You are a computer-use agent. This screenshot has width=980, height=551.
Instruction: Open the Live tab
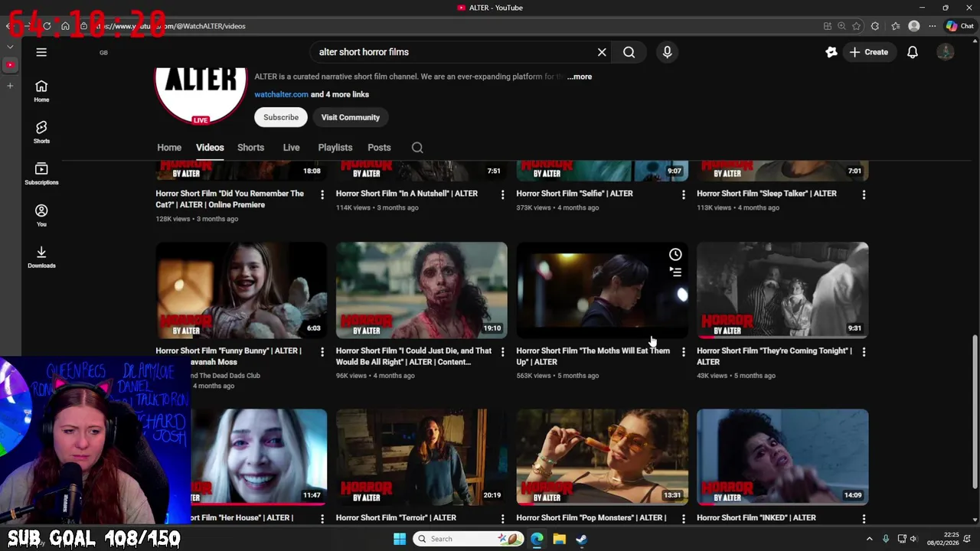tap(291, 148)
